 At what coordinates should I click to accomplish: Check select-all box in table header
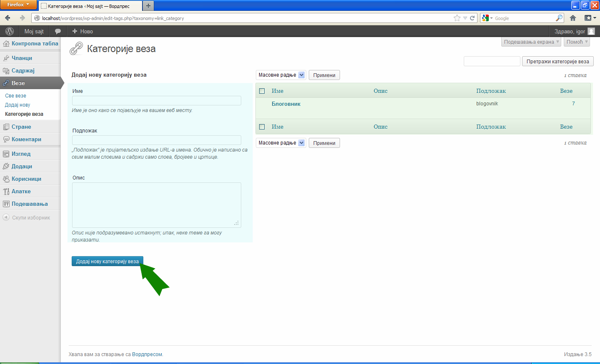pos(262,91)
